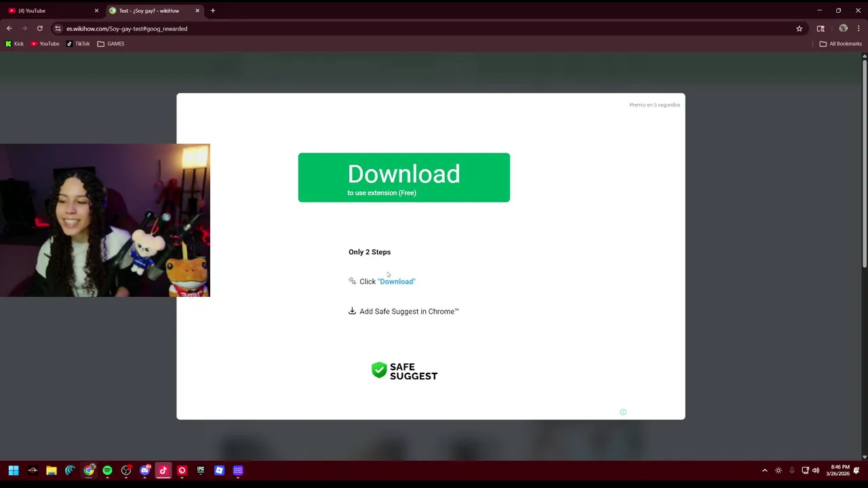Click the green Download button
Screen dimensions: 868x488
coord(403,178)
